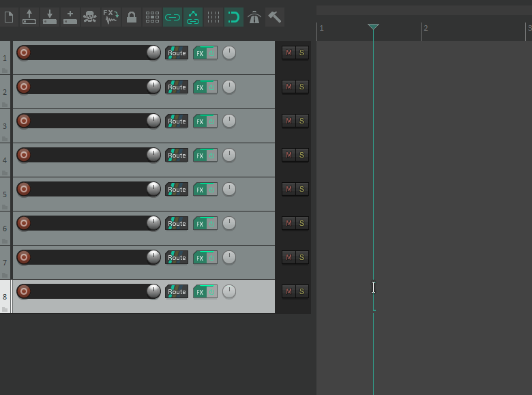The image size is (532, 395).
Task: Open the FX chain for track 1
Action: click(200, 53)
